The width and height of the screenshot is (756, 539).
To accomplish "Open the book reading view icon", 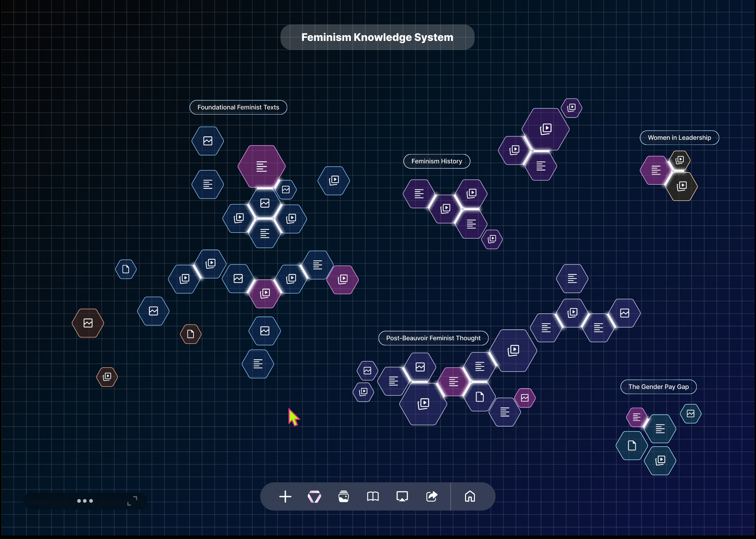I will (x=373, y=497).
